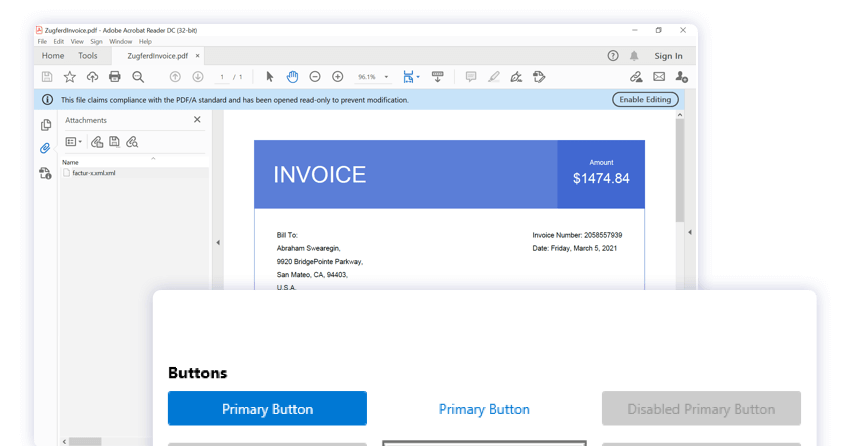Select the factur-x.xml.xml attachment

pyautogui.click(x=93, y=173)
